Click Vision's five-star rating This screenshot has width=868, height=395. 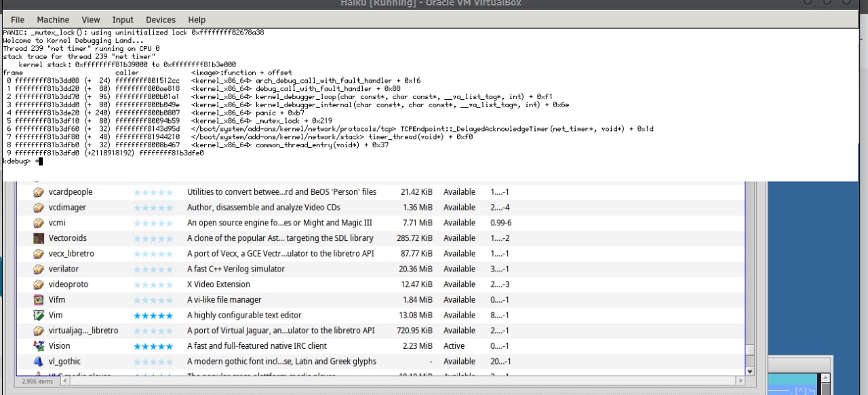coord(153,346)
